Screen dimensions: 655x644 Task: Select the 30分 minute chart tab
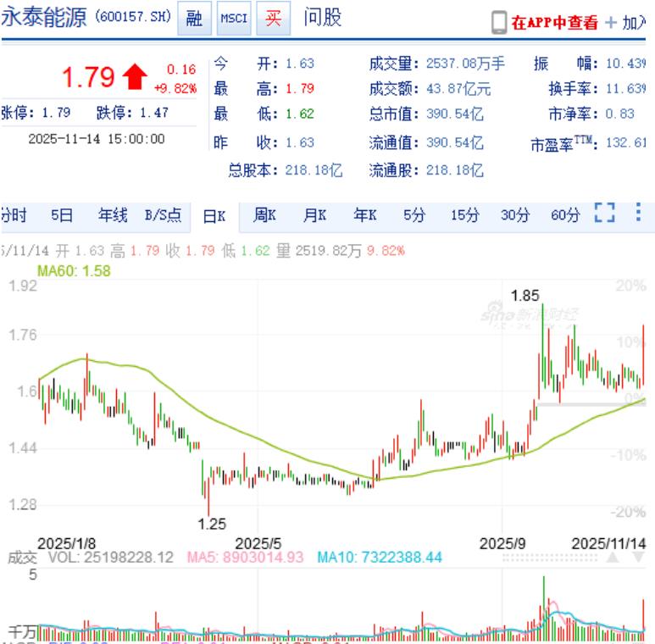point(515,215)
